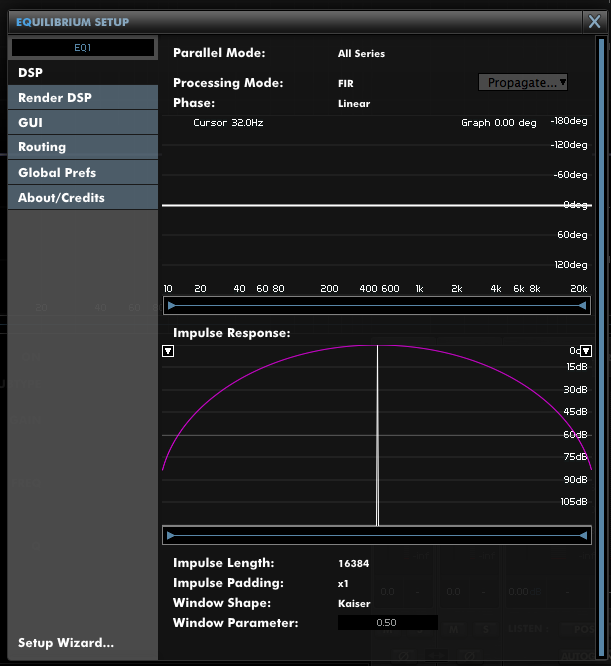Change Impulse Length value 16384

(x=354, y=564)
